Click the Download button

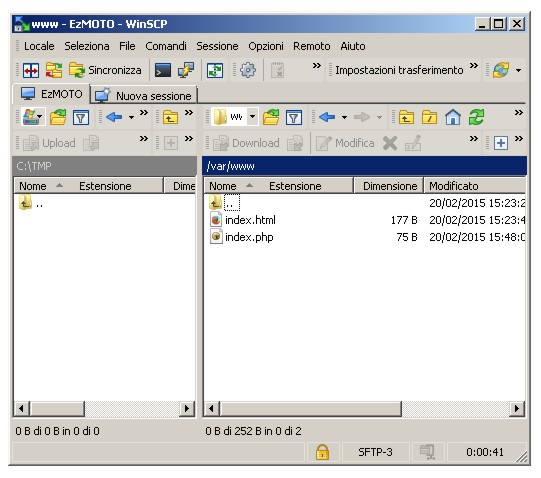246,143
